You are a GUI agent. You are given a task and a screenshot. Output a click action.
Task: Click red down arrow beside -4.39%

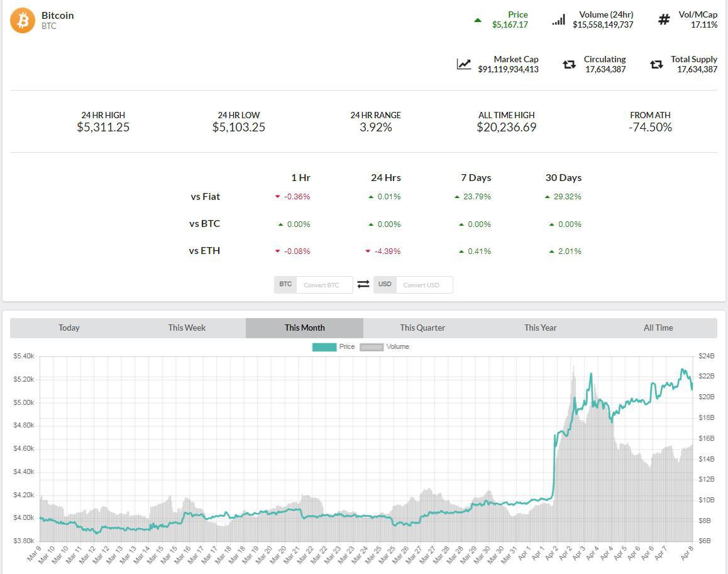click(x=368, y=251)
